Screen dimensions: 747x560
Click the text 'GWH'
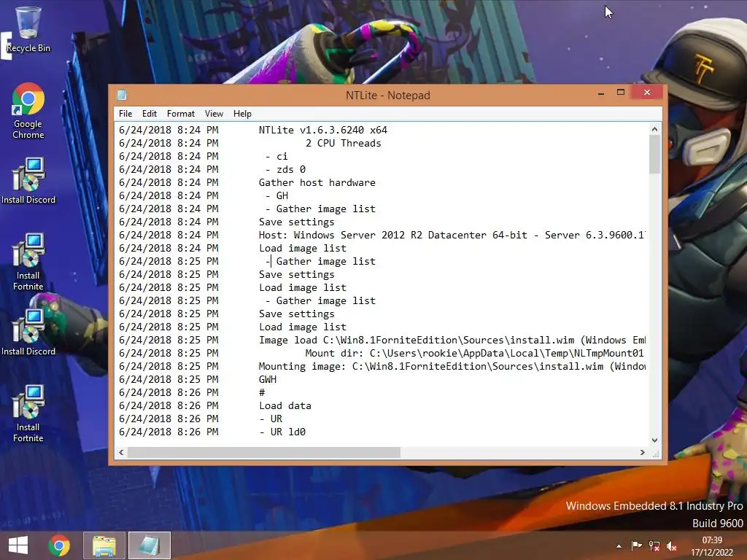point(268,379)
